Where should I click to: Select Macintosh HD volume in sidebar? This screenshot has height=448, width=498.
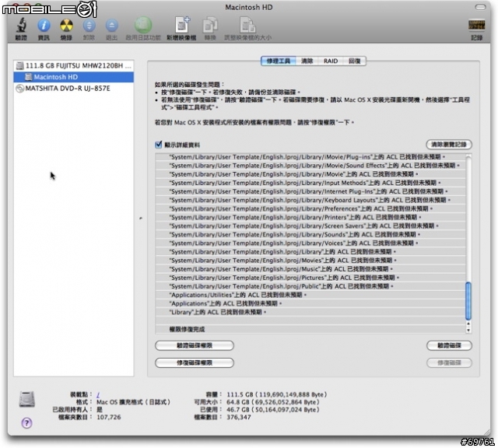tap(74, 77)
